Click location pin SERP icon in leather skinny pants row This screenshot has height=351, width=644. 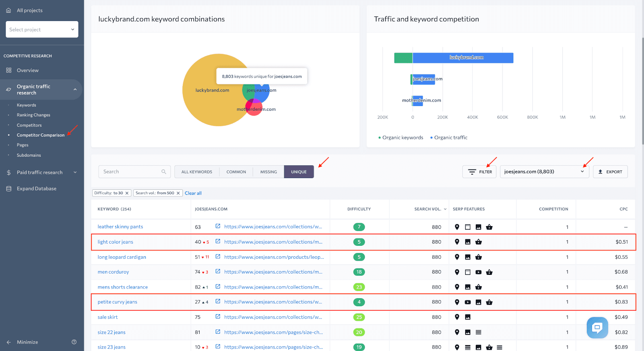click(457, 227)
